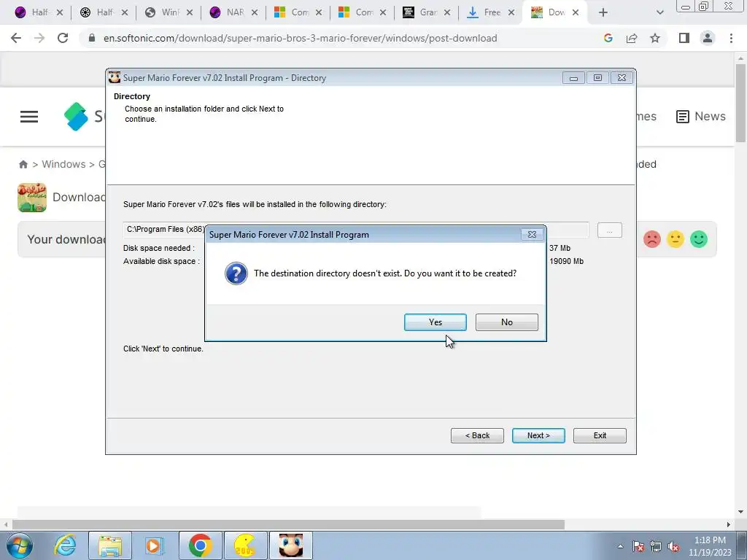
Task: Go Back in the installer
Action: point(477,435)
